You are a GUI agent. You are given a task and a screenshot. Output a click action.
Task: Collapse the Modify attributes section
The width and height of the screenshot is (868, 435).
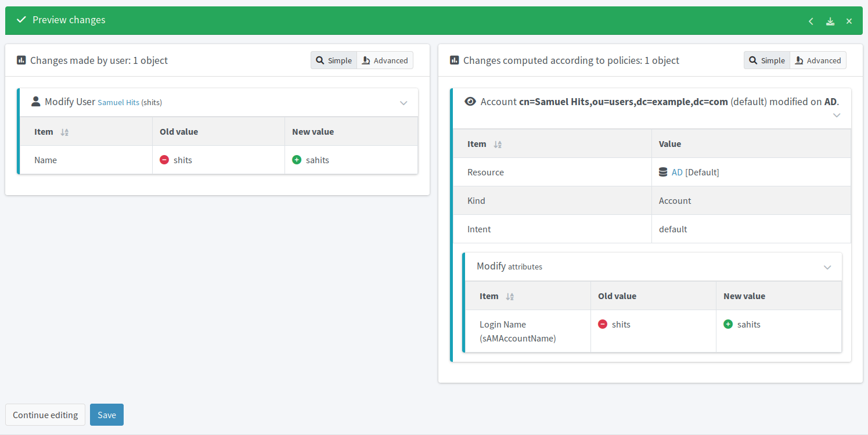(x=827, y=267)
